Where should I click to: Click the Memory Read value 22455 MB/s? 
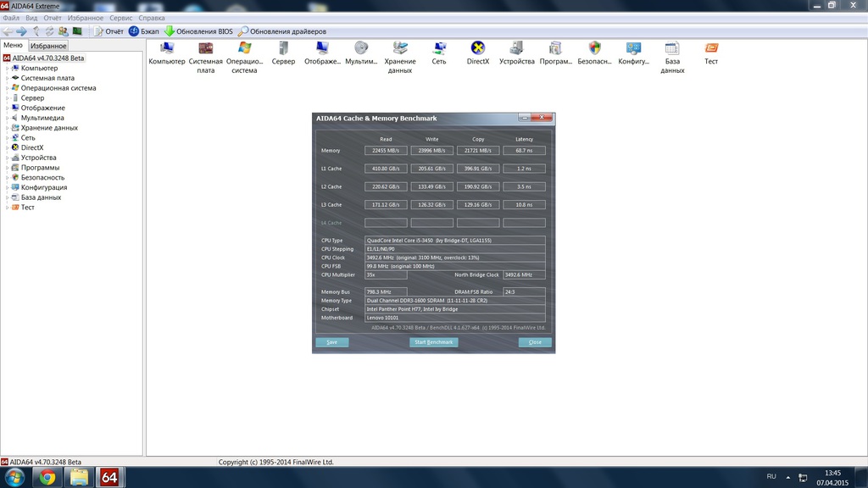386,151
